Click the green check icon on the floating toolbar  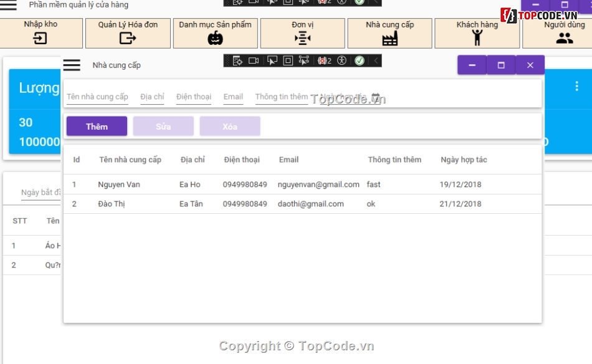pyautogui.click(x=359, y=60)
